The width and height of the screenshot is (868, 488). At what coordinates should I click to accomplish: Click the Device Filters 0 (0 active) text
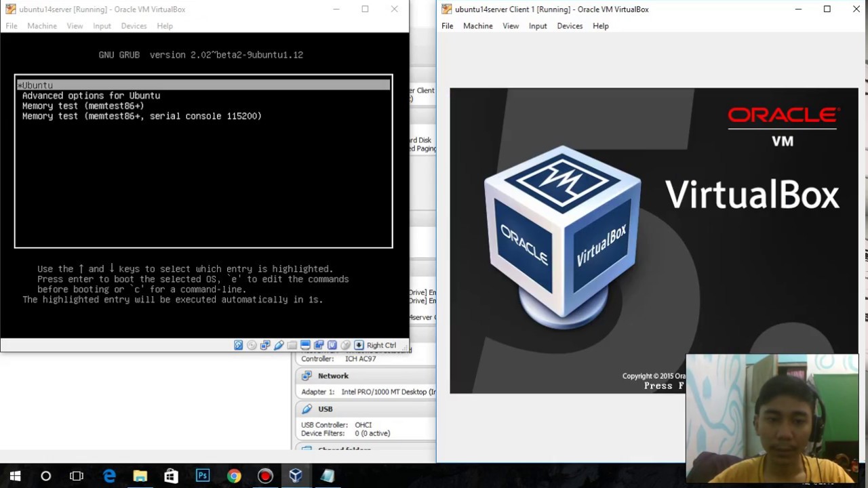click(x=345, y=433)
